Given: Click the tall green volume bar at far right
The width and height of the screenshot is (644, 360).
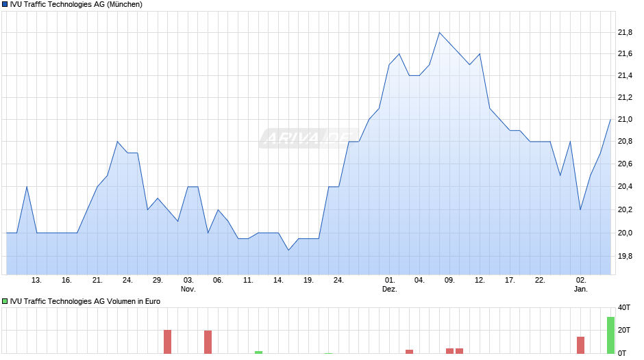Looking at the screenshot, I should (x=610, y=335).
